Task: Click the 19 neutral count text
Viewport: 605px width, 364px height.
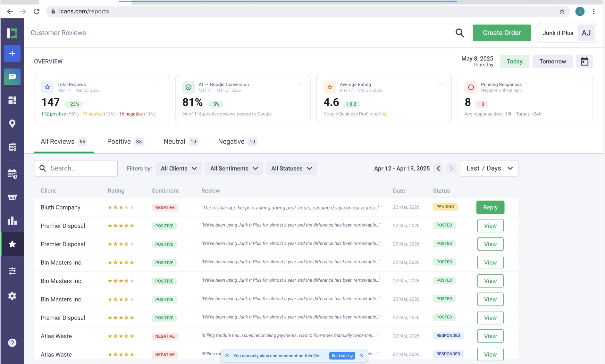Action: 92,114
